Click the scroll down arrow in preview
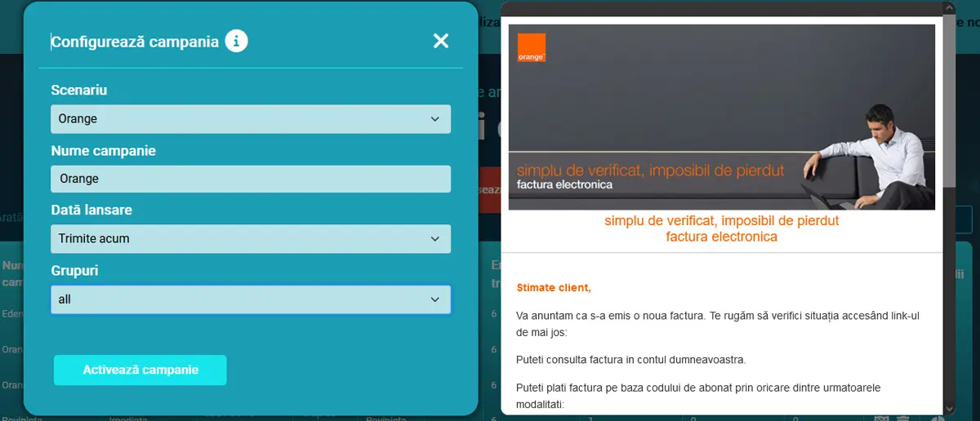 pyautogui.click(x=949, y=408)
